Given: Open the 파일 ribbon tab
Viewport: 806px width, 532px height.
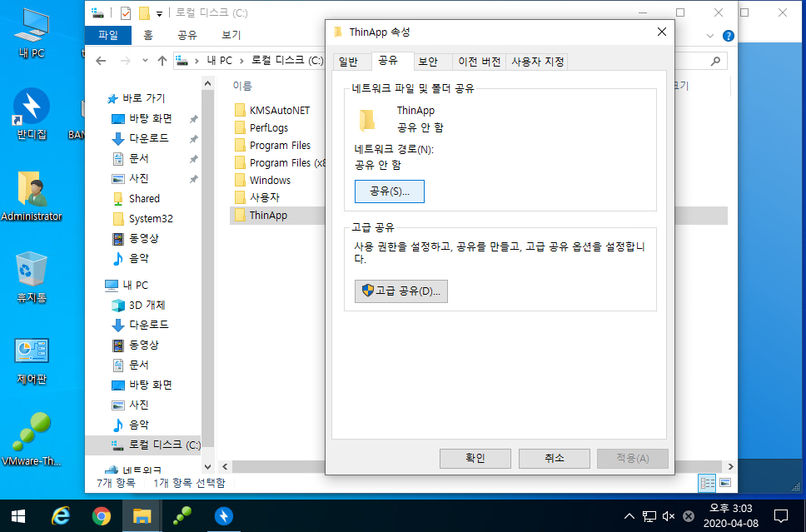Looking at the screenshot, I should 108,35.
